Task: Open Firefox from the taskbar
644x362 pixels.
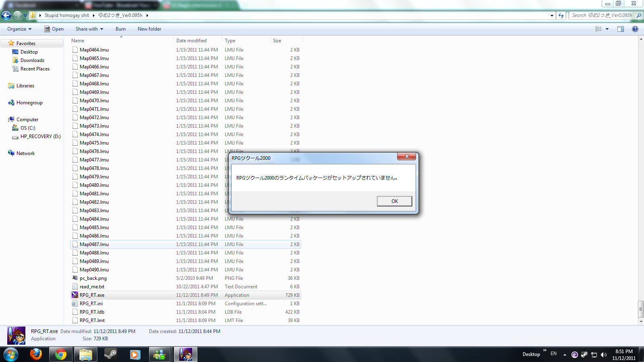Action: [36, 354]
